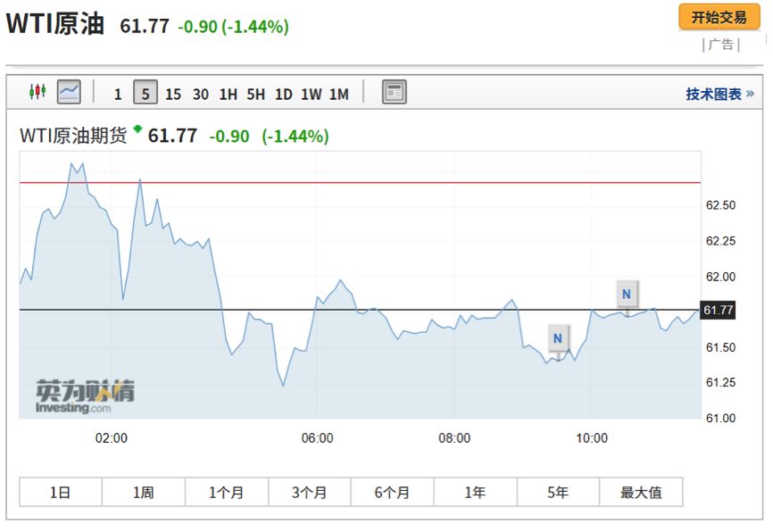Viewport: 773px width, 532px height.
Task: Click the N news marker near 10:30
Action: click(x=627, y=293)
